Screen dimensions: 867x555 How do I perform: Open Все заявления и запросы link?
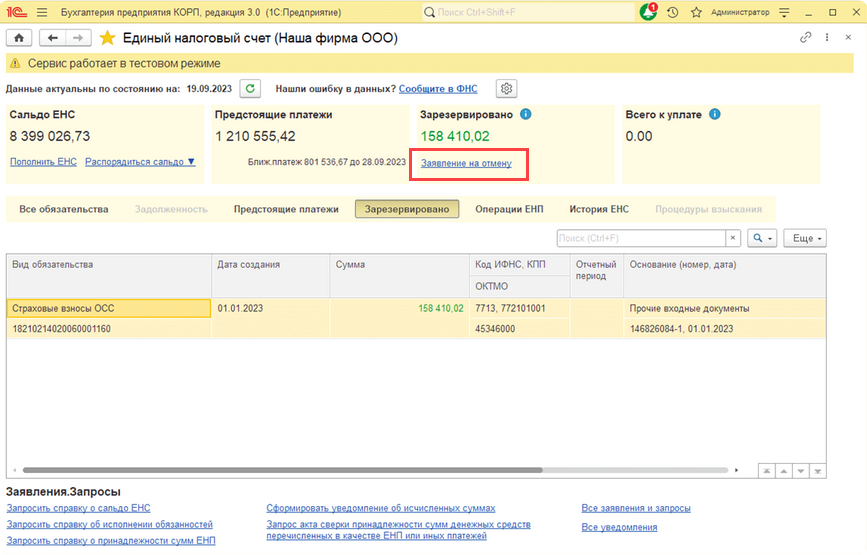point(636,508)
